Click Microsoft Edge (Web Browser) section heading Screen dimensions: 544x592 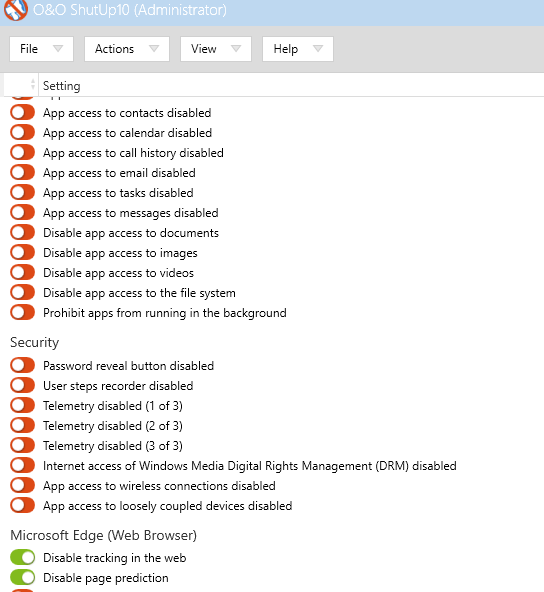(x=103, y=535)
